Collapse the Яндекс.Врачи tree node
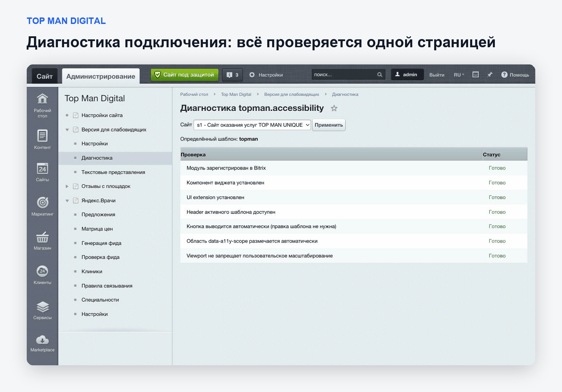Image resolution: width=562 pixels, height=392 pixels. (x=67, y=201)
